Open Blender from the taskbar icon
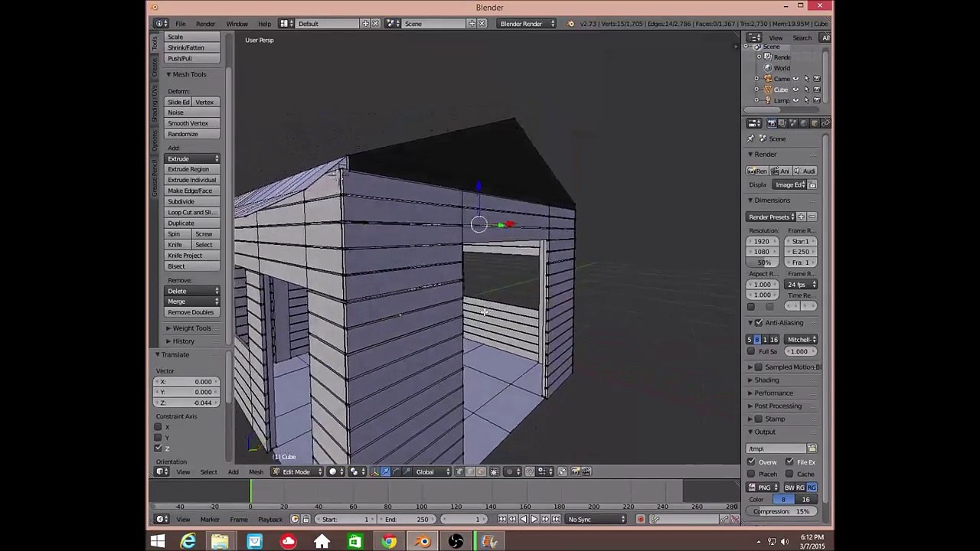The height and width of the screenshot is (551, 980). coord(423,542)
